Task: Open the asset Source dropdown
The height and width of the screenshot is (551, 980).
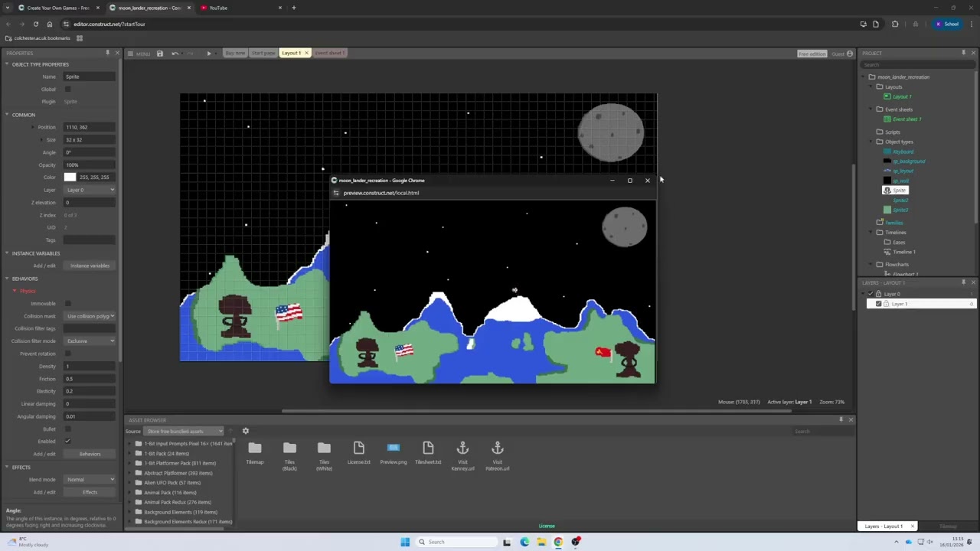Action: 183,431
